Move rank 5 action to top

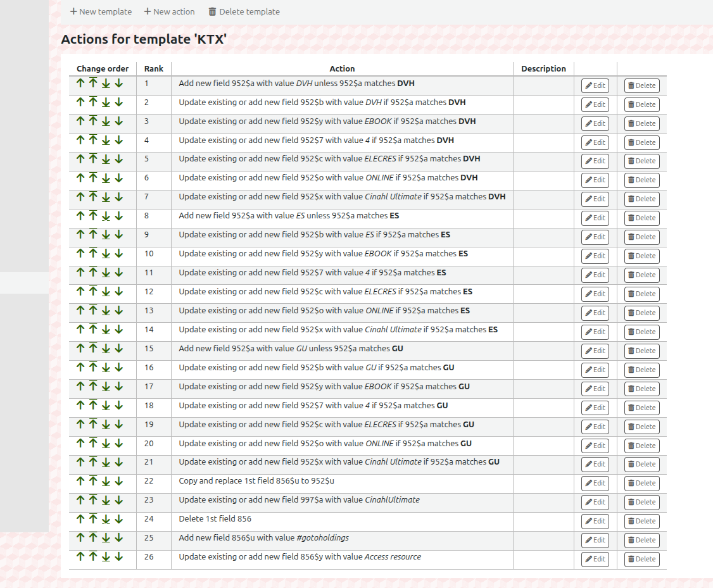pos(93,160)
